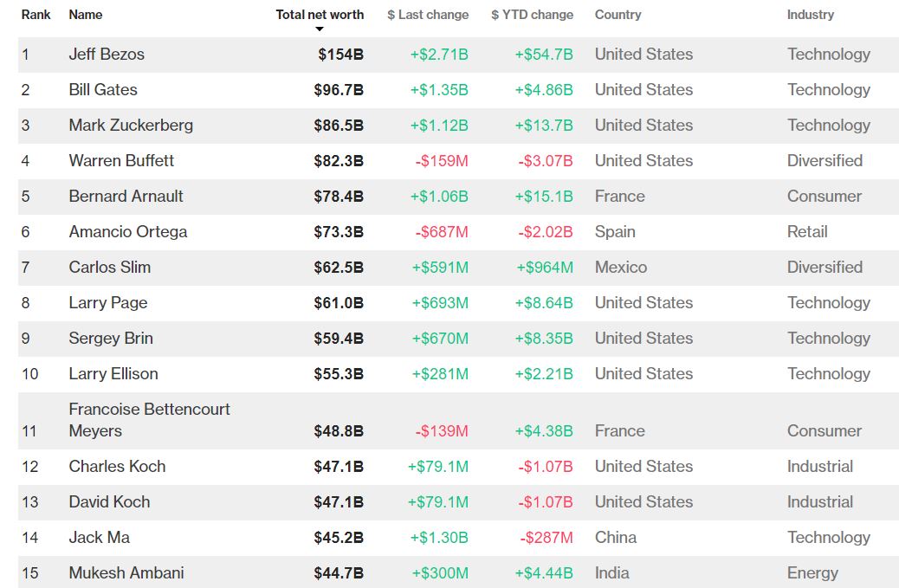The image size is (899, 588).
Task: Click the sort arrow under Total net worth
Action: coord(320,29)
